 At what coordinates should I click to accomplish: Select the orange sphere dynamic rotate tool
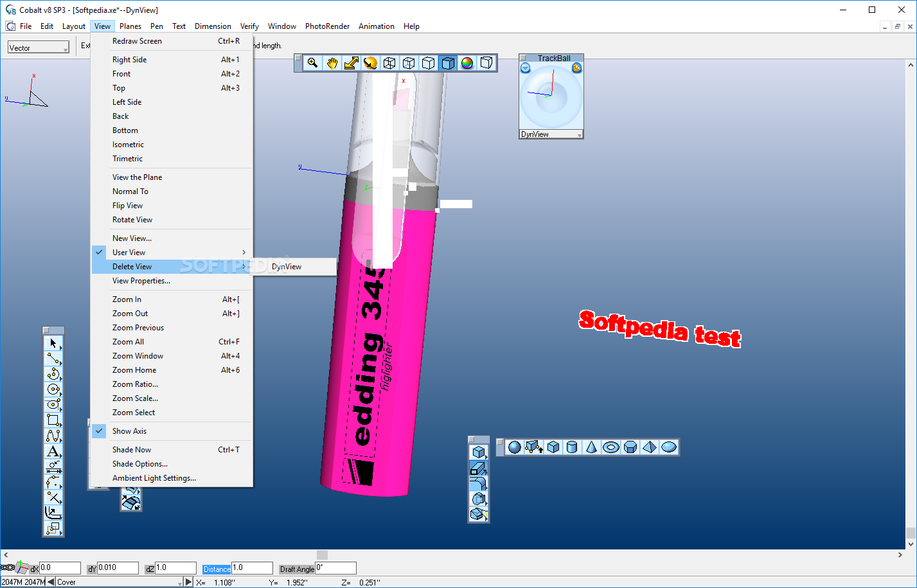pos(370,63)
